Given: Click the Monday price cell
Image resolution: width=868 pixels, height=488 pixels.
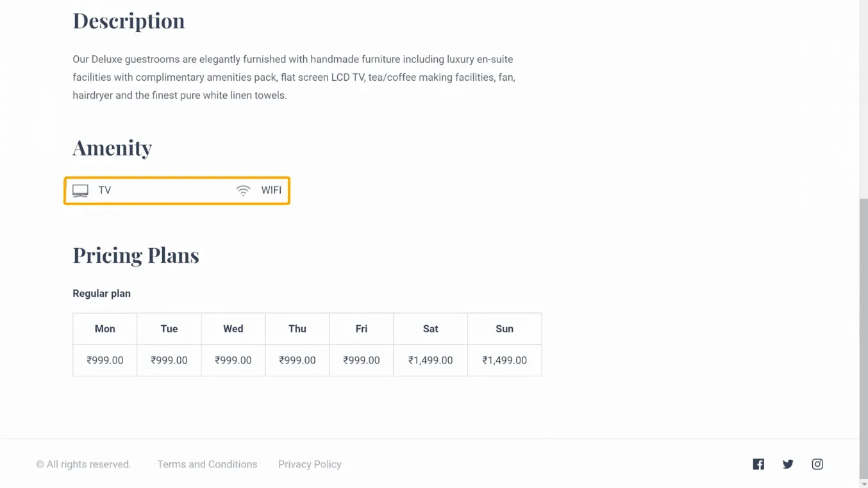Looking at the screenshot, I should [x=105, y=360].
